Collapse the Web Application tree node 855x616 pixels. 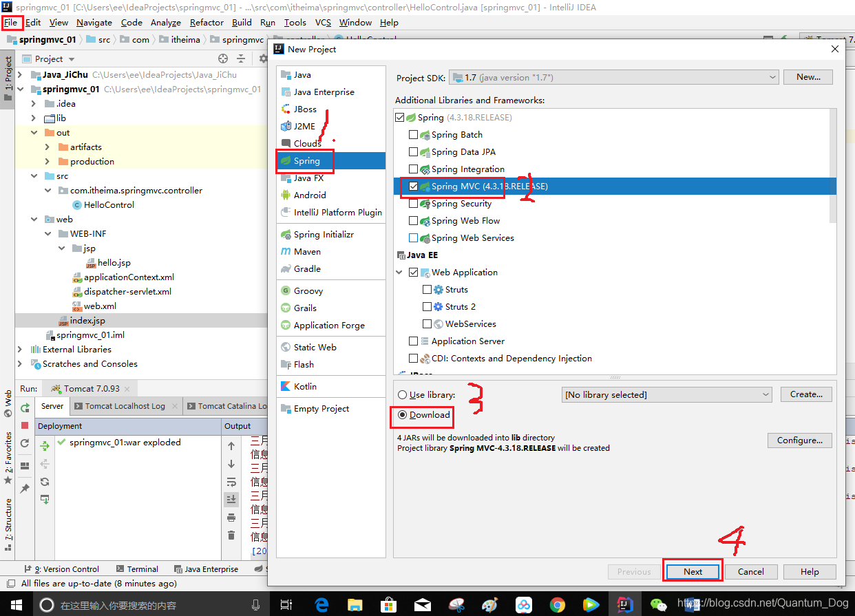(400, 273)
